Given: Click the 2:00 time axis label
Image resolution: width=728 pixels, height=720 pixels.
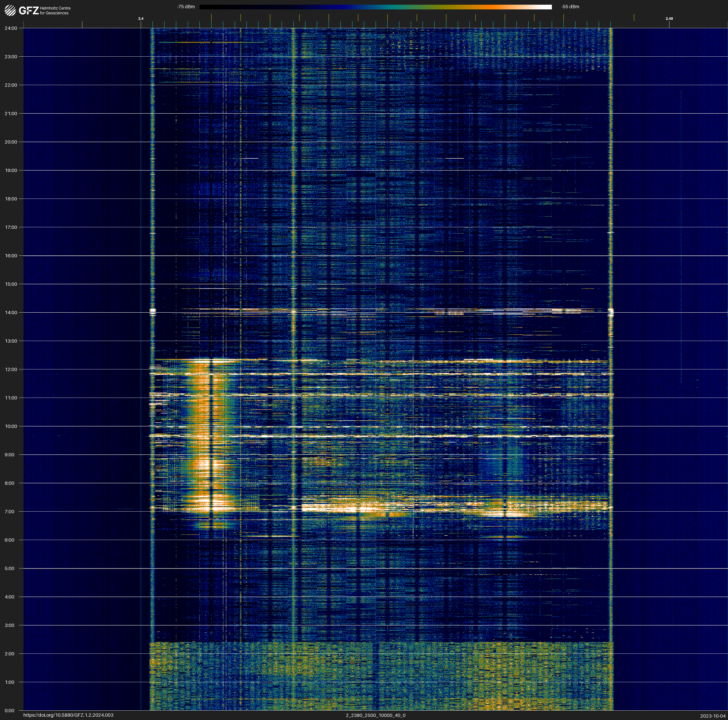Looking at the screenshot, I should [x=10, y=654].
